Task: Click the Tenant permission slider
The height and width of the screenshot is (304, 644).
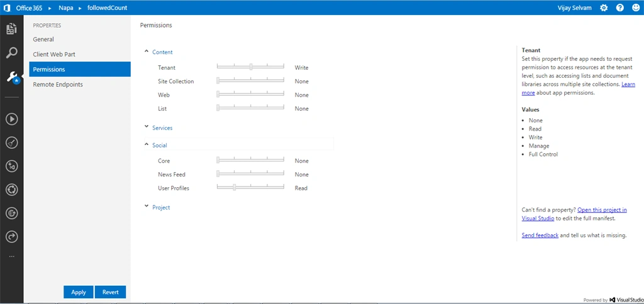Action: [x=250, y=67]
